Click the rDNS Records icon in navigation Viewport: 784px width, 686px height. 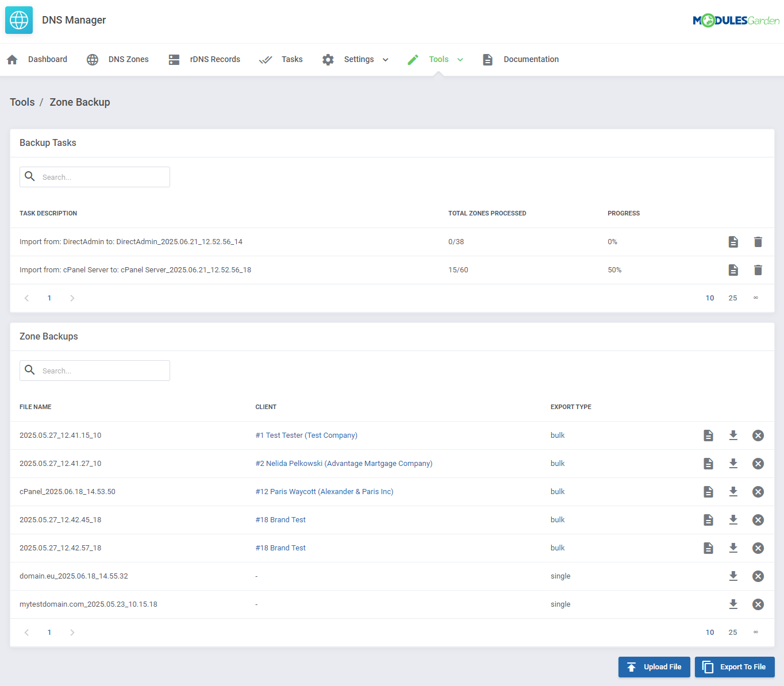(x=174, y=59)
